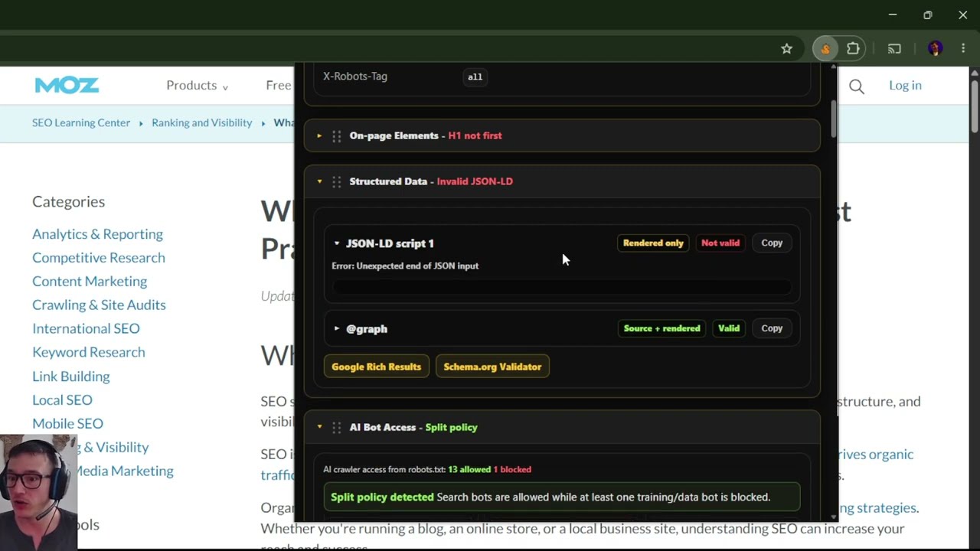Open the browser extensions puzzle icon
The height and width of the screenshot is (551, 980).
click(x=853, y=49)
